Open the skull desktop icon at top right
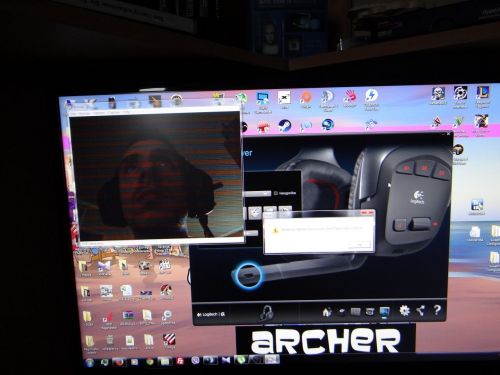 tap(438, 95)
